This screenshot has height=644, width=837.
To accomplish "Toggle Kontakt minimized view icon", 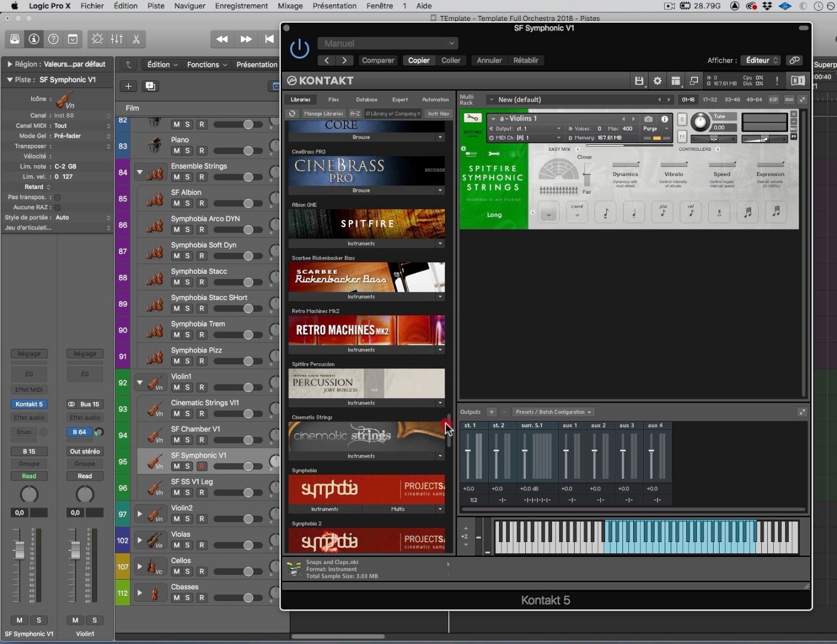I will (x=694, y=80).
